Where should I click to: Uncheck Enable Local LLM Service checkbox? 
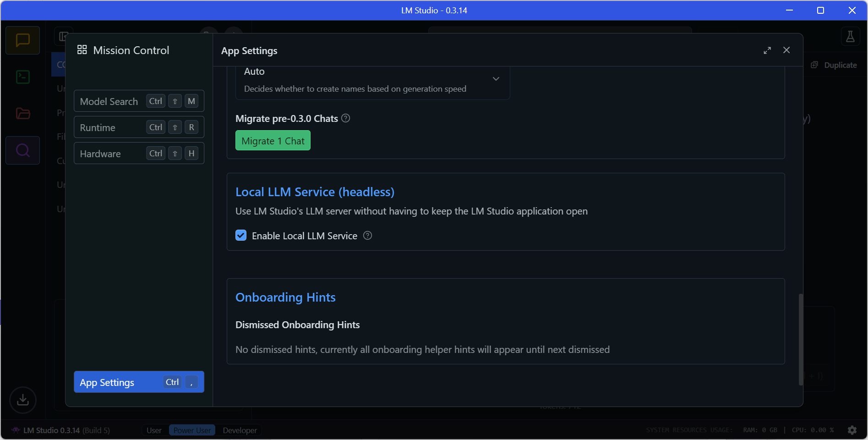241,236
